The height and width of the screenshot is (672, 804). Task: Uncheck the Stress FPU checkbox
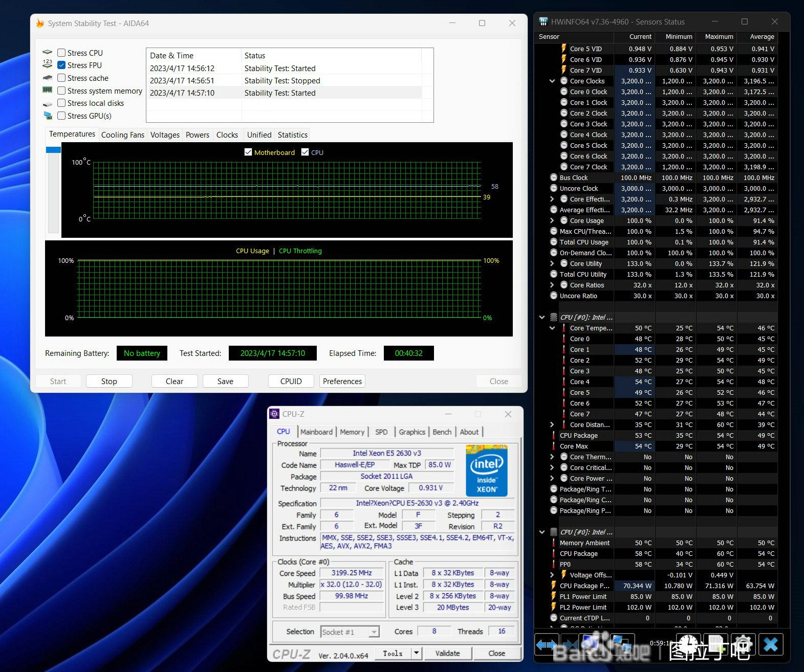[61, 65]
